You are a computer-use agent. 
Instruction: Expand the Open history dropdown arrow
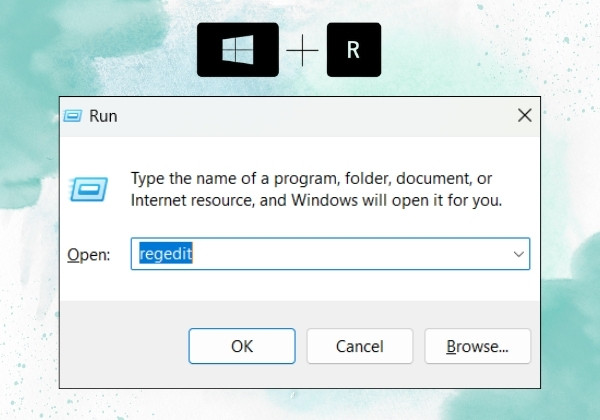pyautogui.click(x=518, y=254)
